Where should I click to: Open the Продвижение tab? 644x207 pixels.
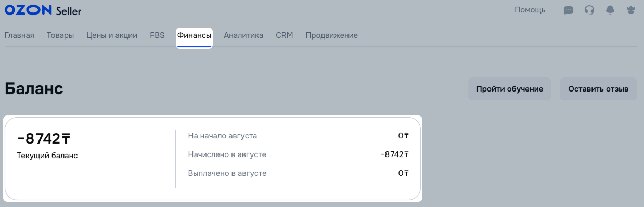tap(331, 35)
